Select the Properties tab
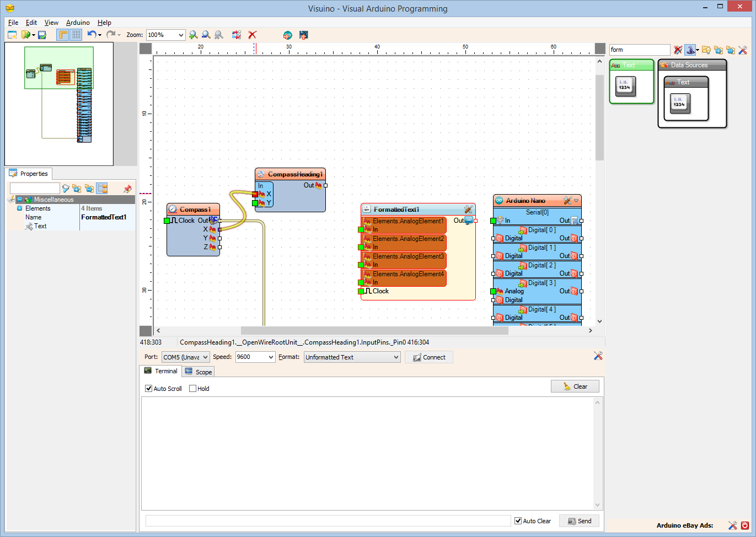This screenshot has height=537, width=756. pos(29,174)
